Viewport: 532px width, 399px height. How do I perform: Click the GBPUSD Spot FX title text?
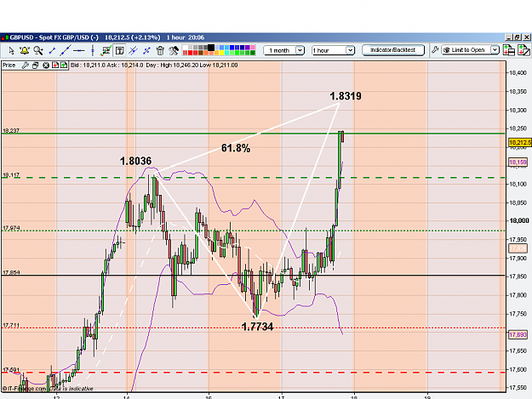pyautogui.click(x=54, y=37)
